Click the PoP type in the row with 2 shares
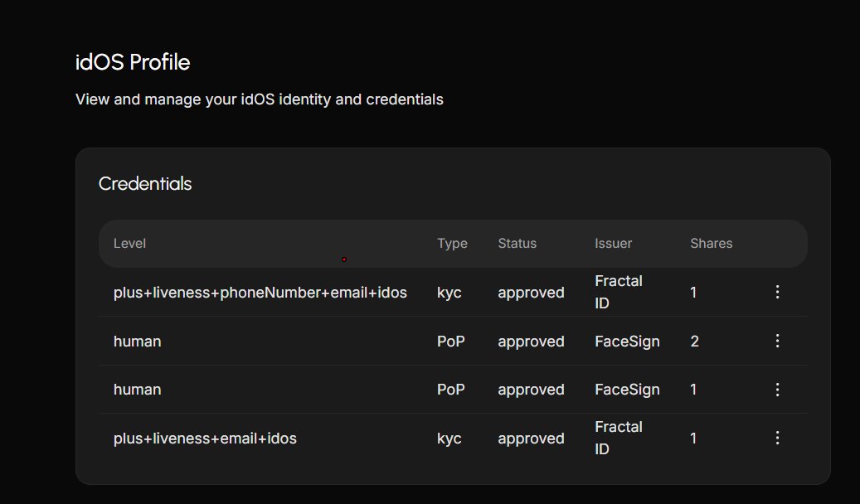Screen dimensions: 860x504 coord(451,342)
